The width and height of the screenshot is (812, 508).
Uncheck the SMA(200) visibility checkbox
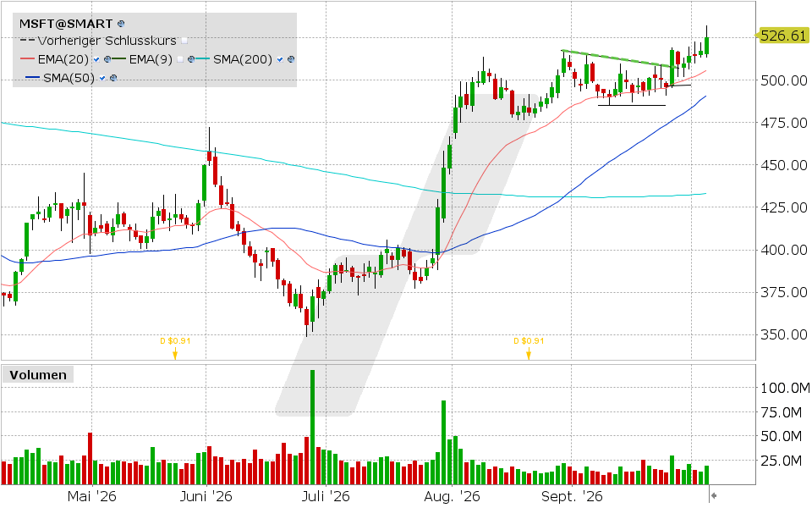[280, 59]
